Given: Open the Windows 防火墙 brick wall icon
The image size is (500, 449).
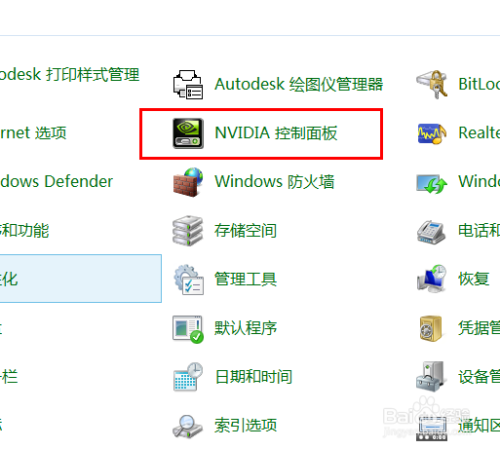Looking at the screenshot, I should pos(188,182).
